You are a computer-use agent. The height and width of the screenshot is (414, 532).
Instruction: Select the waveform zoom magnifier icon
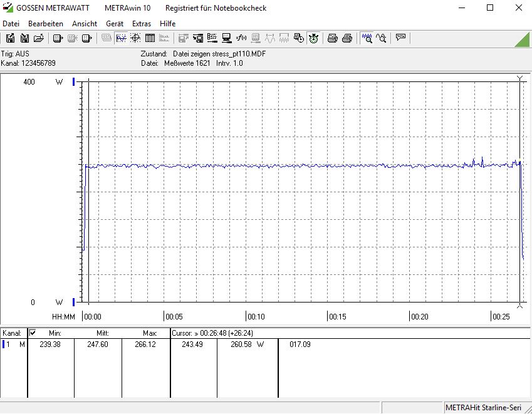(x=367, y=38)
